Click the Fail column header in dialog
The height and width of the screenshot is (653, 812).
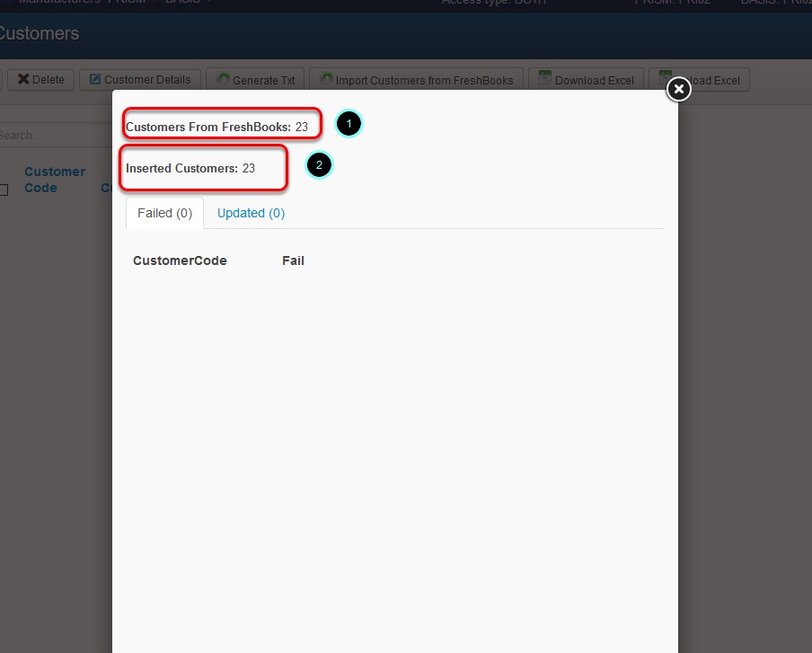pyautogui.click(x=293, y=260)
